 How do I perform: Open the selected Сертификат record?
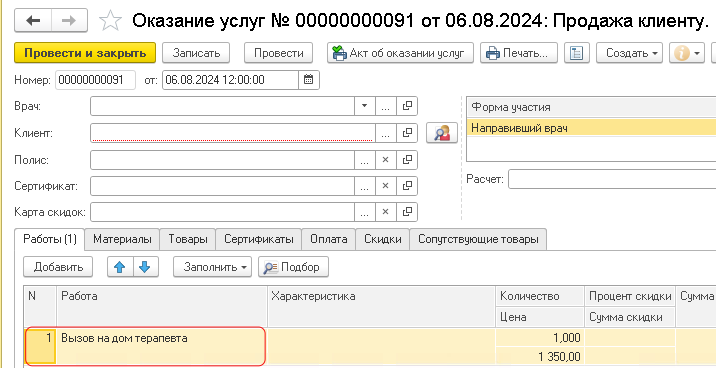coord(407,186)
